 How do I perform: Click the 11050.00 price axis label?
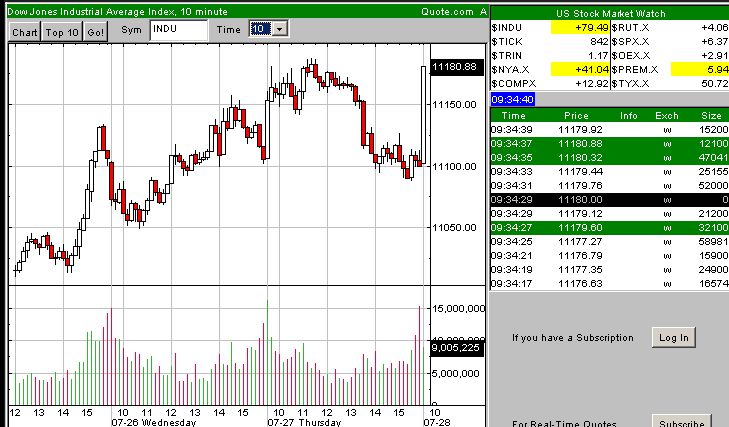point(454,227)
